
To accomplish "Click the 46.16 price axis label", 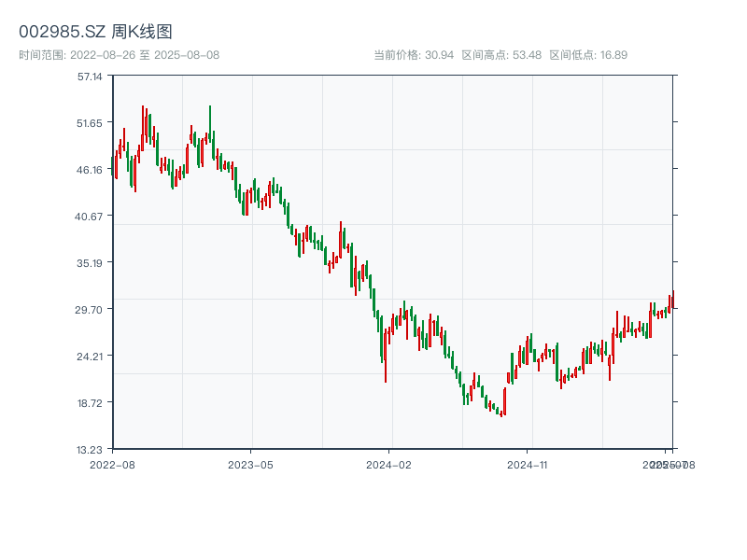I will tap(91, 170).
